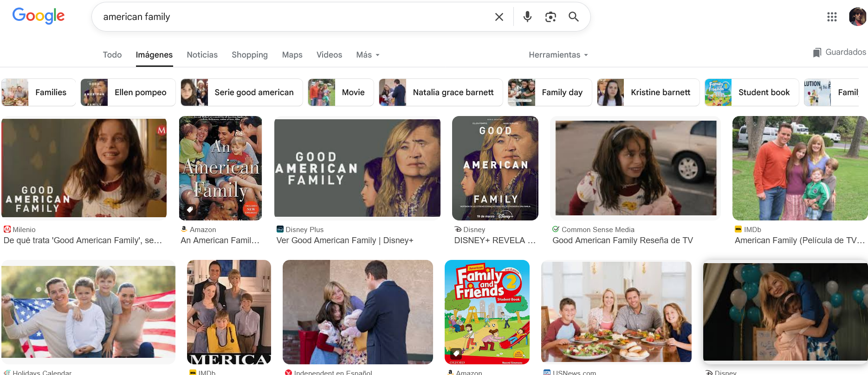The width and height of the screenshot is (868, 375).
Task: Open the Common Sense Media image result
Action: click(636, 168)
